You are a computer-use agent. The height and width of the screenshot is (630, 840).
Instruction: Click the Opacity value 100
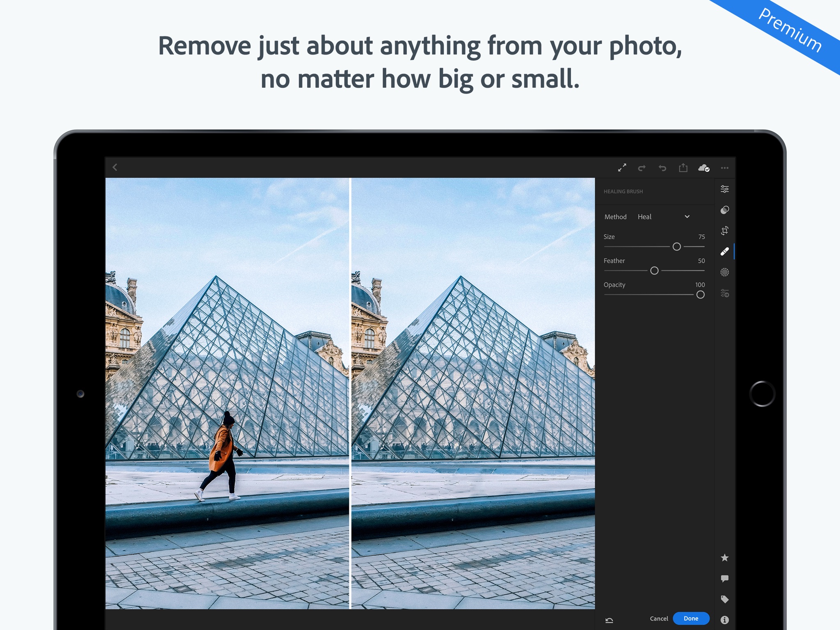pos(700,285)
